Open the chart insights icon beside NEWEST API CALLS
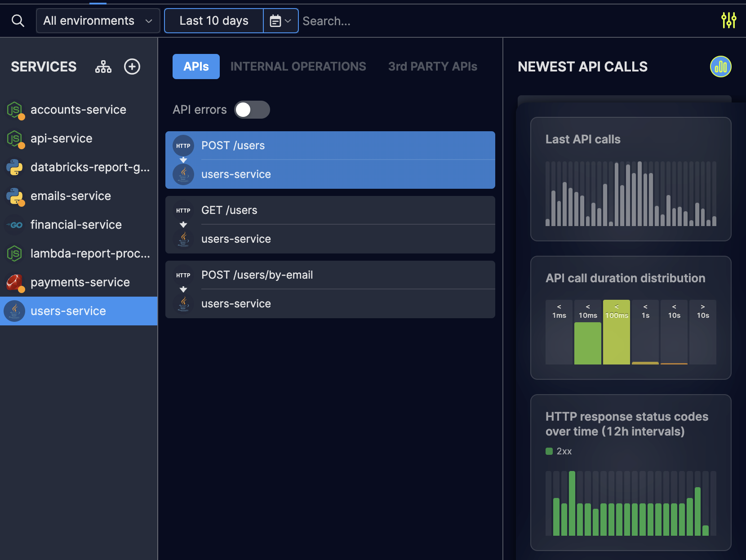 click(720, 67)
